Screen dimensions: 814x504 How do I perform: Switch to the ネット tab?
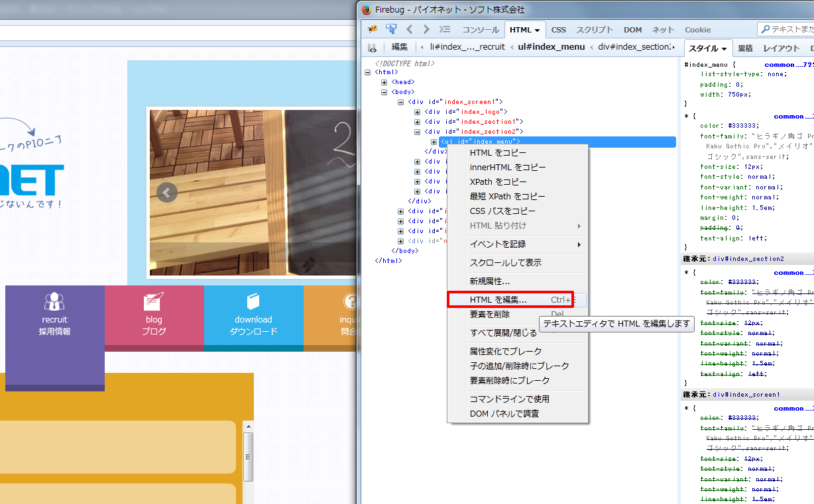tap(663, 30)
